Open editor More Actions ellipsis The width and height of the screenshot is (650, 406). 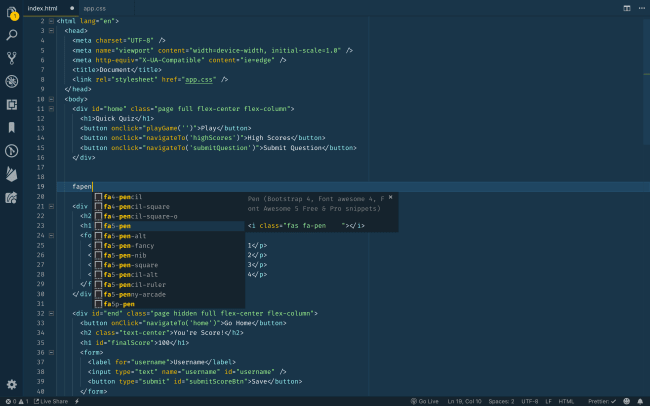640,8
